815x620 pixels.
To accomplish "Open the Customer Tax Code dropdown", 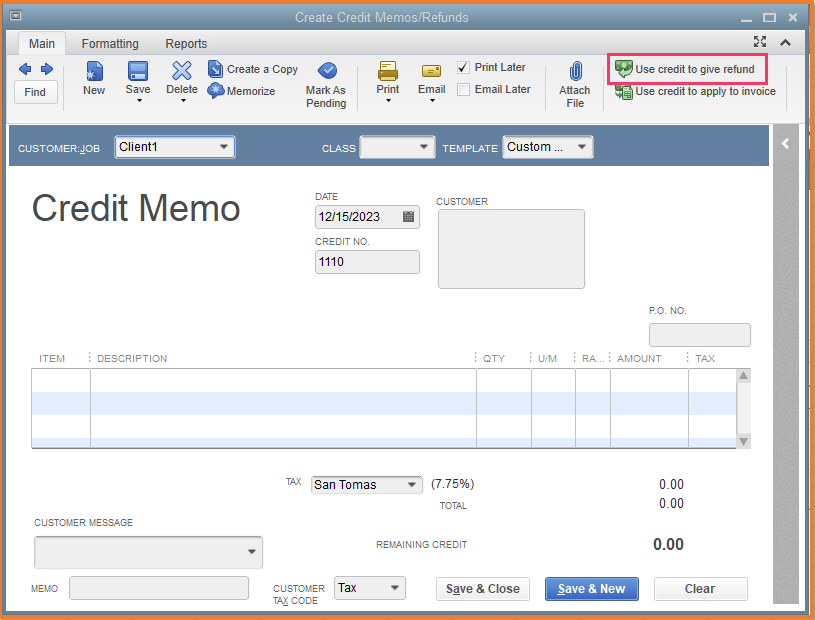I will (395, 588).
